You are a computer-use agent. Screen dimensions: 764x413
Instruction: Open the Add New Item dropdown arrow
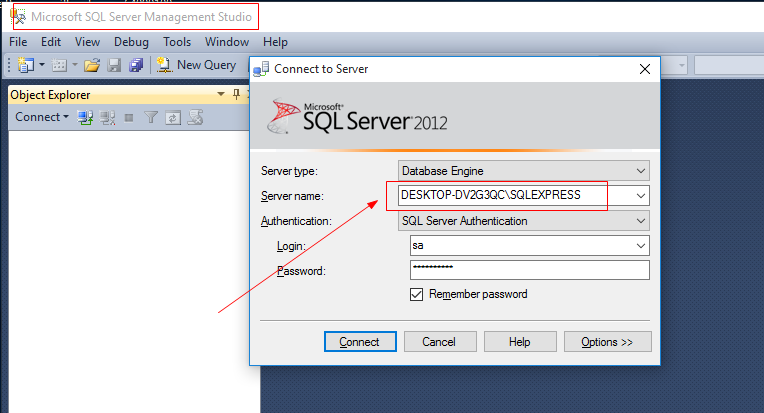(75, 65)
